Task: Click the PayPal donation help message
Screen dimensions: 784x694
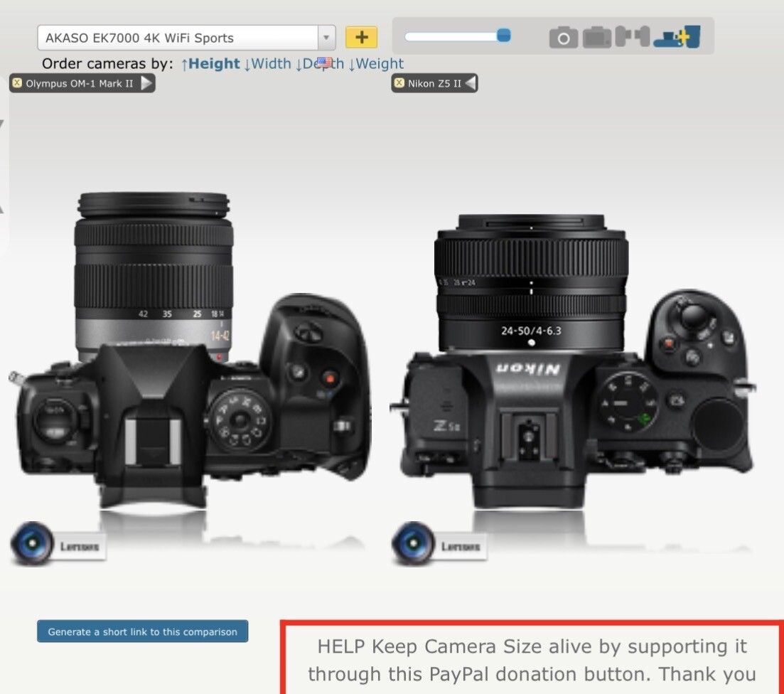Action: pos(532,660)
